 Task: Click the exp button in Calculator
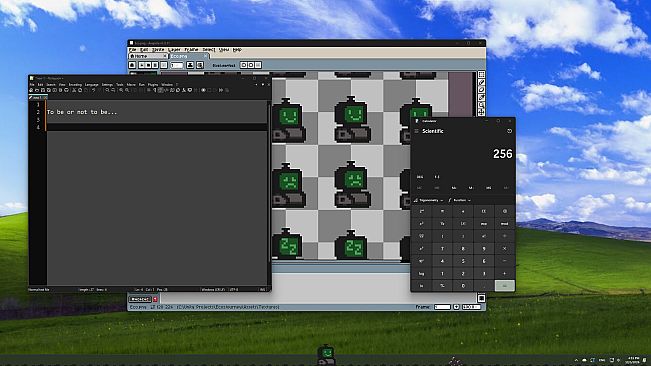click(x=484, y=224)
